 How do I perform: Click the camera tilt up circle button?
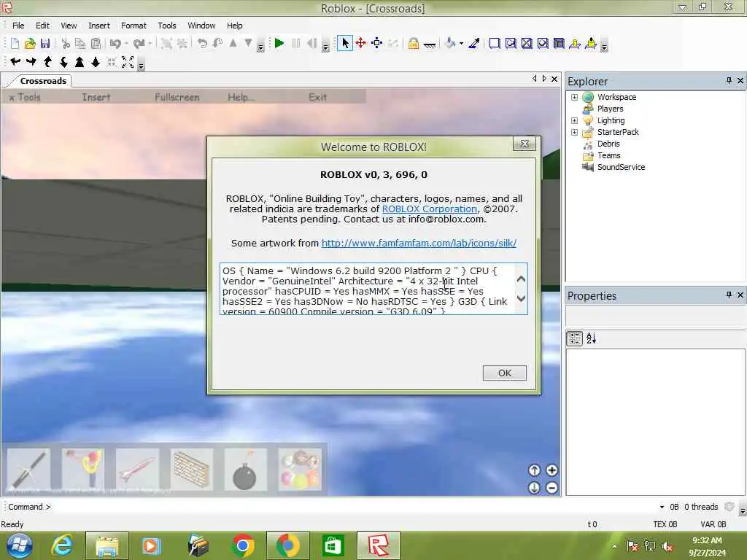pos(534,470)
